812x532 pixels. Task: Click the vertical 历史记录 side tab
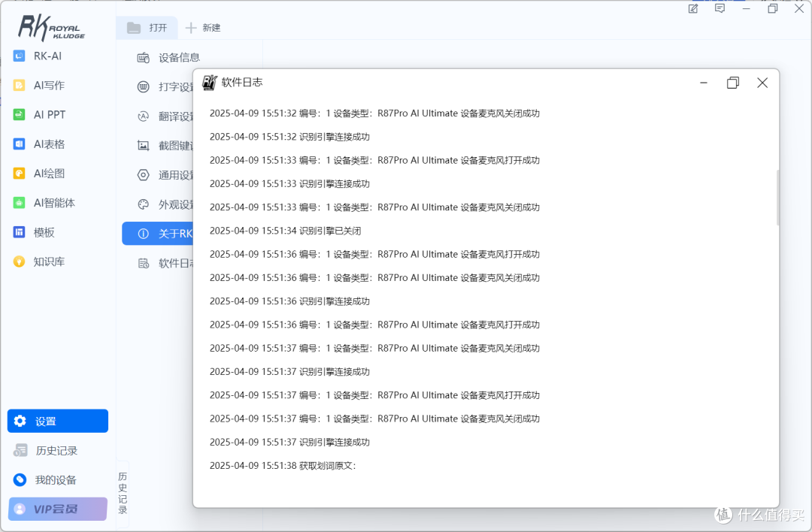[x=123, y=493]
